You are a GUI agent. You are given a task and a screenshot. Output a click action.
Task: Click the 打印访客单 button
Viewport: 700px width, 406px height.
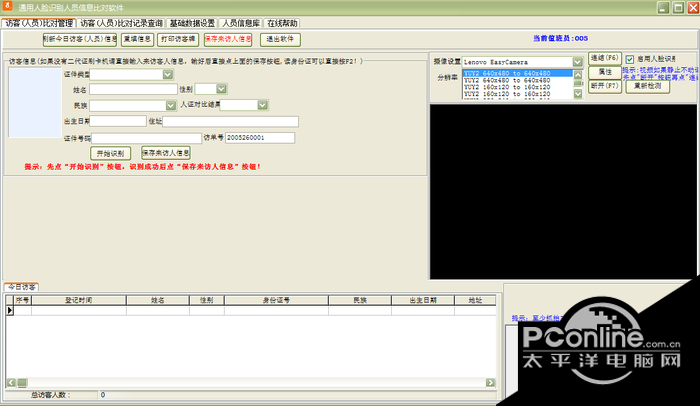click(178, 39)
